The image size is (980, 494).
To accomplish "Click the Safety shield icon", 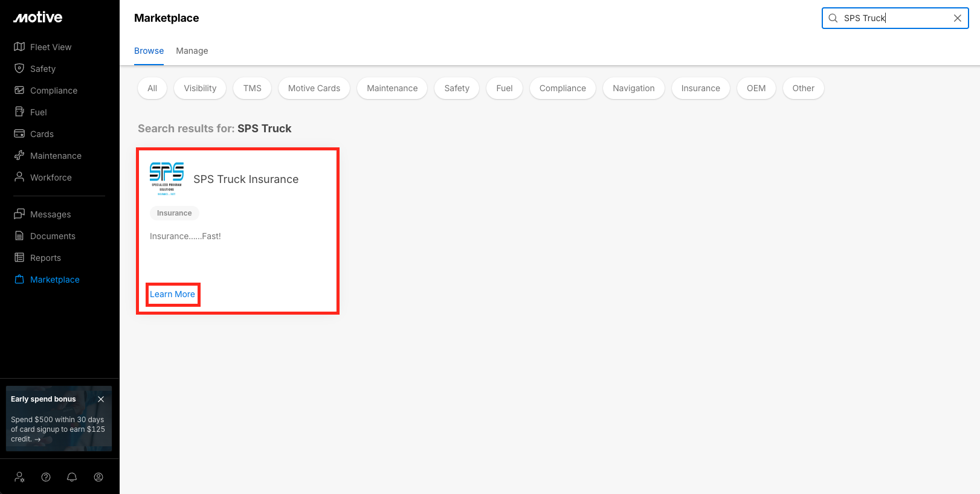I will tap(19, 68).
